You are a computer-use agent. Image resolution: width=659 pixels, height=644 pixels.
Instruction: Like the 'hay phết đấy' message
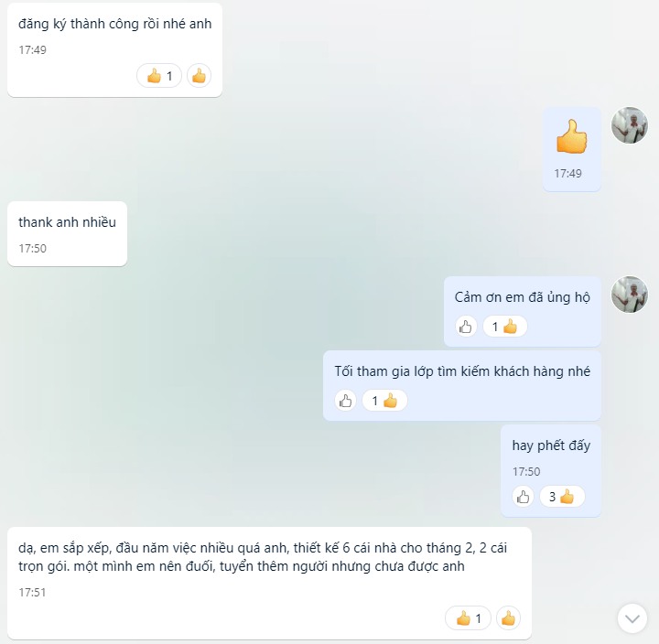pos(523,497)
